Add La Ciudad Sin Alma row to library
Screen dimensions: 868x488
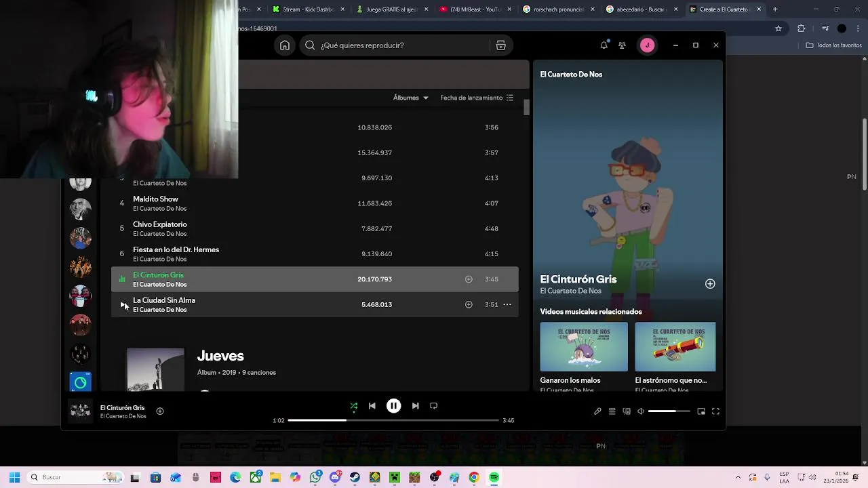[469, 304]
